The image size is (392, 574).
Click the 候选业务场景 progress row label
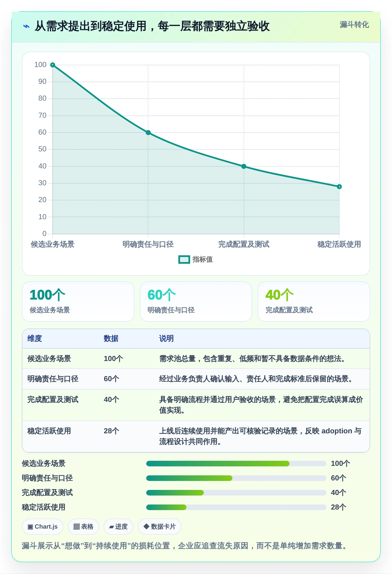[44, 464]
